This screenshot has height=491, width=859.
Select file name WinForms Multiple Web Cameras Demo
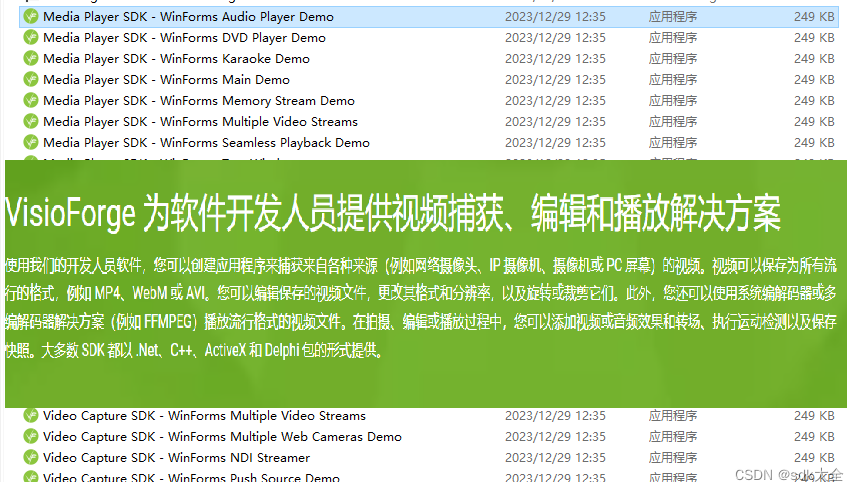(x=222, y=437)
